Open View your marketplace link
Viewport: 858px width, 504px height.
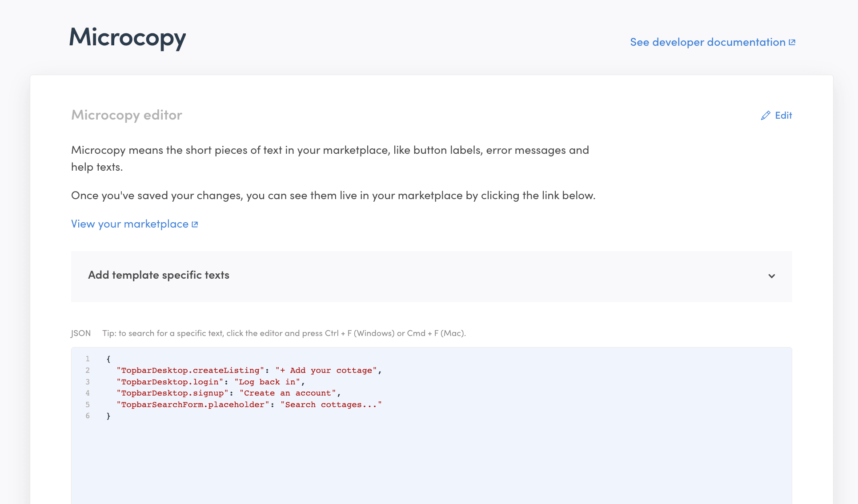[129, 224]
